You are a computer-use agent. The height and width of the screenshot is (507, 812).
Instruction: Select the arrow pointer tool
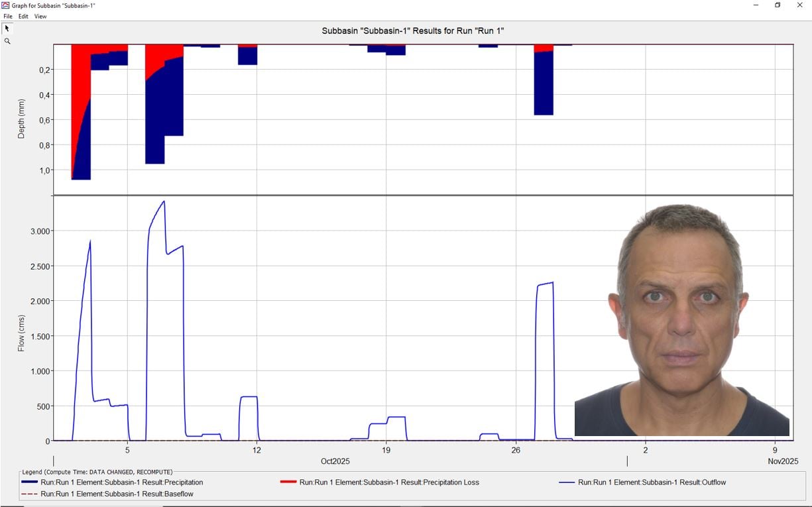[x=7, y=28]
